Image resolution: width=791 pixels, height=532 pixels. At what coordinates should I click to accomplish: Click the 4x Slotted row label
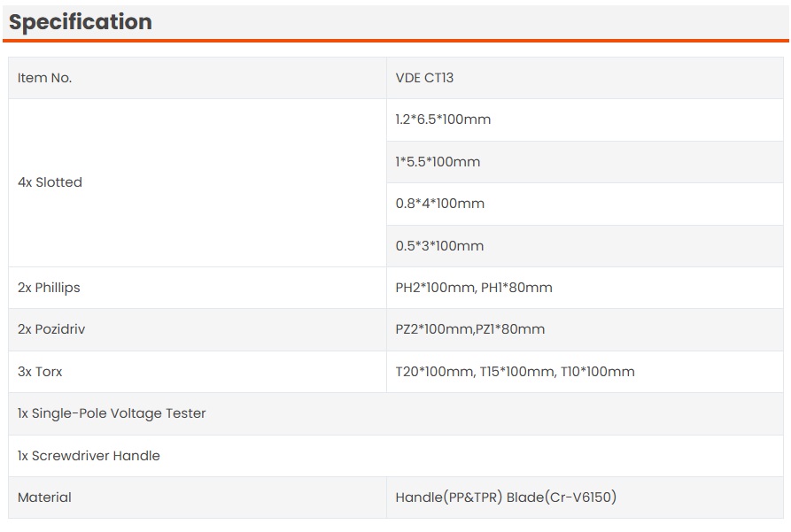[50, 182]
